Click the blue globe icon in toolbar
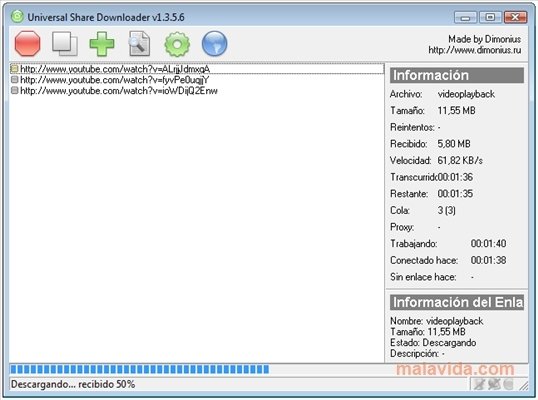This screenshot has width=538, height=400. 214,44
